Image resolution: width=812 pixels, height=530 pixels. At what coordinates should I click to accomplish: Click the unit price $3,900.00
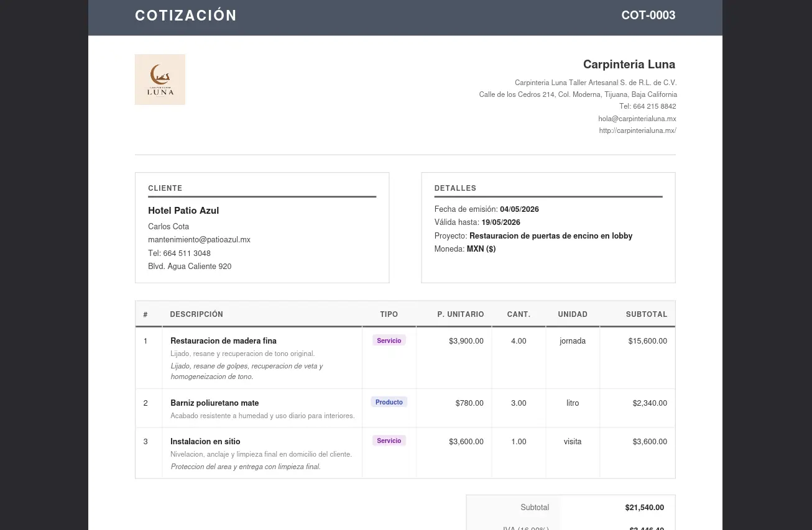466,341
